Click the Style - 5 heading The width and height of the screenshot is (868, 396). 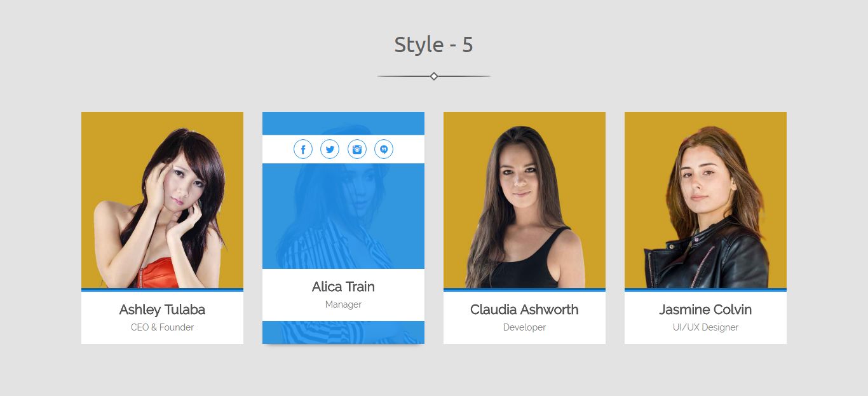click(434, 44)
